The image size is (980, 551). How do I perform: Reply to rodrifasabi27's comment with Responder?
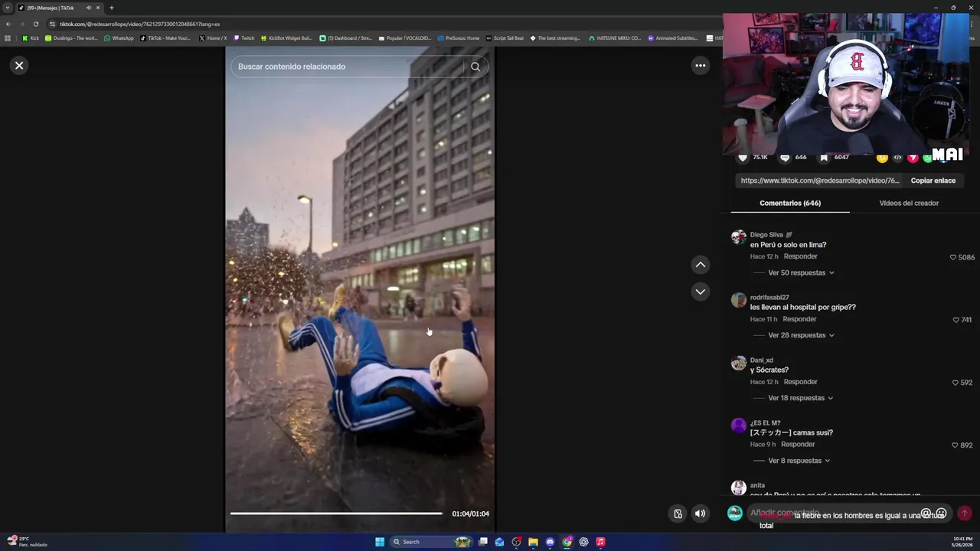coord(799,319)
